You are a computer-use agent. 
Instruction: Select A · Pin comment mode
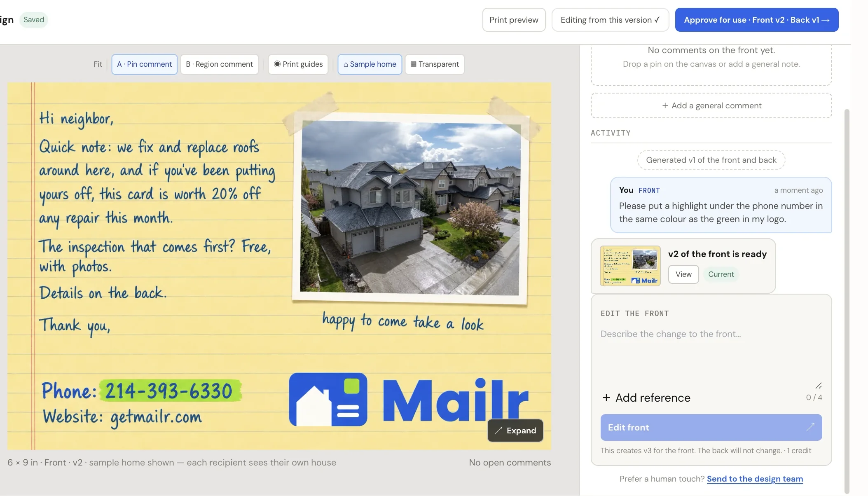point(144,64)
